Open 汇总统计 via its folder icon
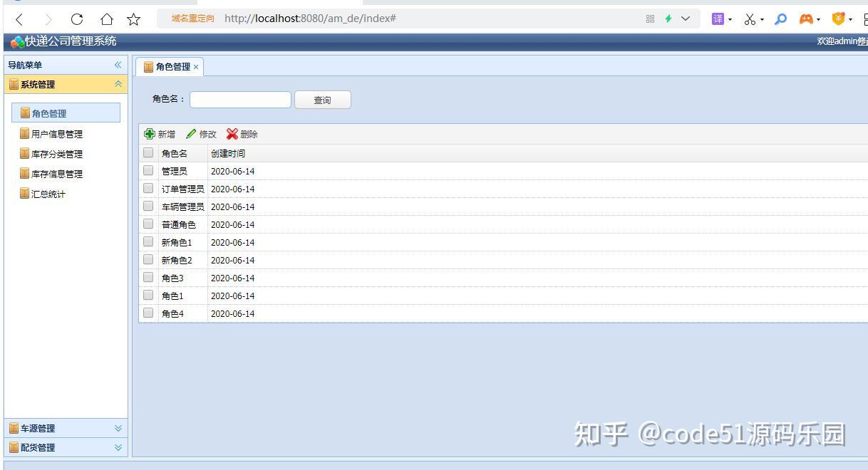This screenshot has height=470, width=868. (x=24, y=193)
